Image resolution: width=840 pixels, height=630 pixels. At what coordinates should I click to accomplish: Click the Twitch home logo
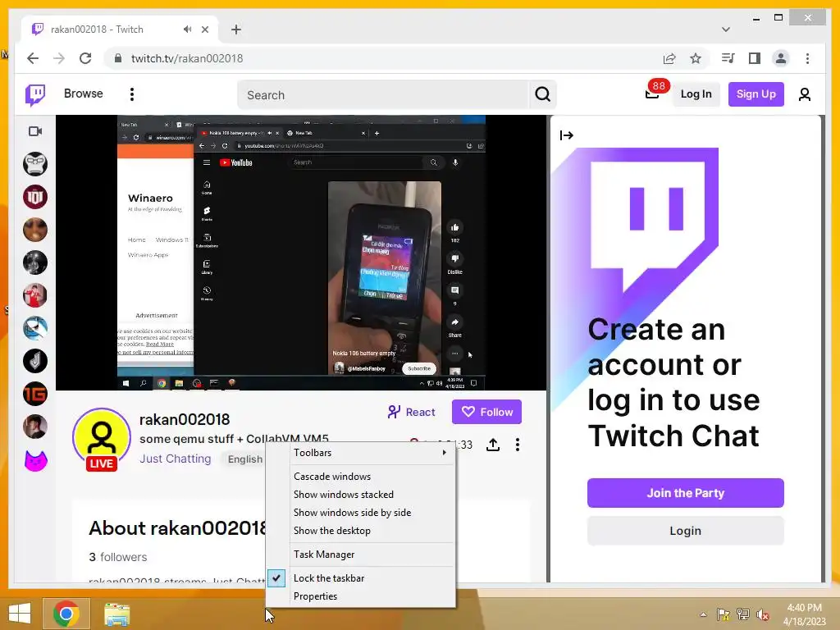pos(35,95)
